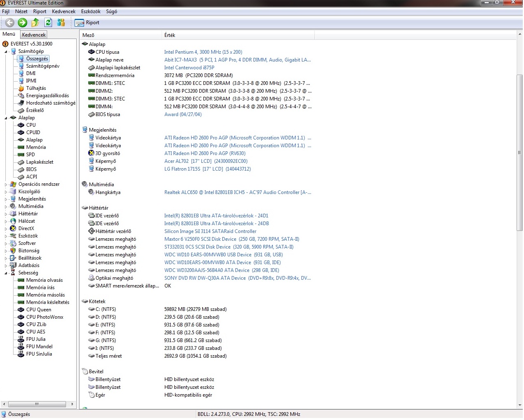Open the Nézet menu
Image resolution: width=524 pixels, height=420 pixels.
coord(21,11)
